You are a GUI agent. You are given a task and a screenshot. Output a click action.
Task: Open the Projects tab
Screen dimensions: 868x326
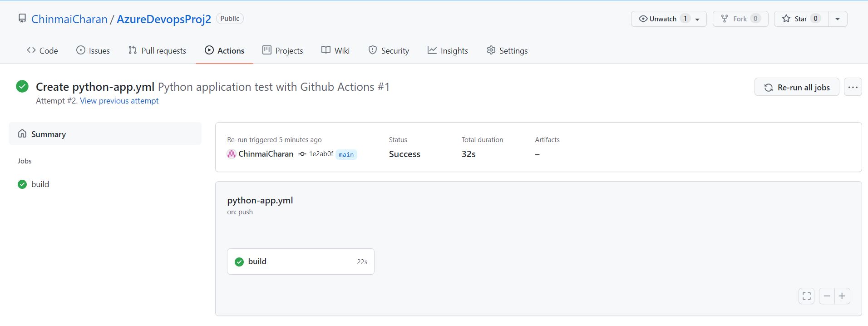pos(282,50)
